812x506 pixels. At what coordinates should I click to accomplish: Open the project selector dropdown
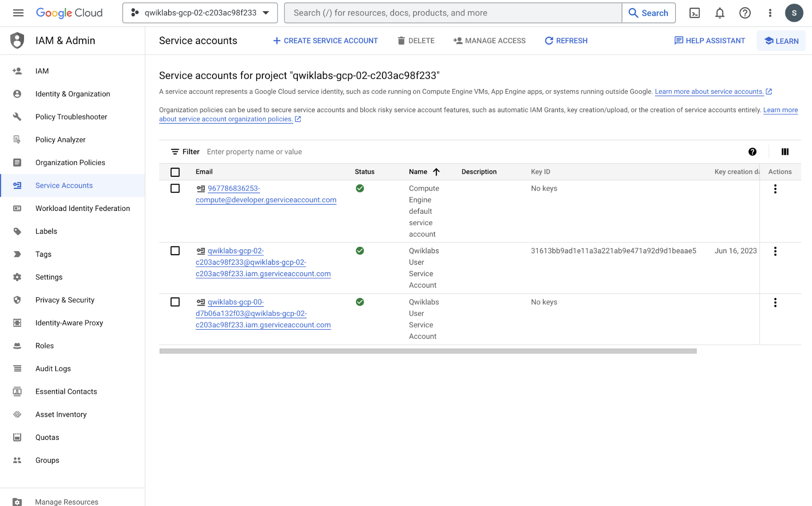(x=200, y=13)
